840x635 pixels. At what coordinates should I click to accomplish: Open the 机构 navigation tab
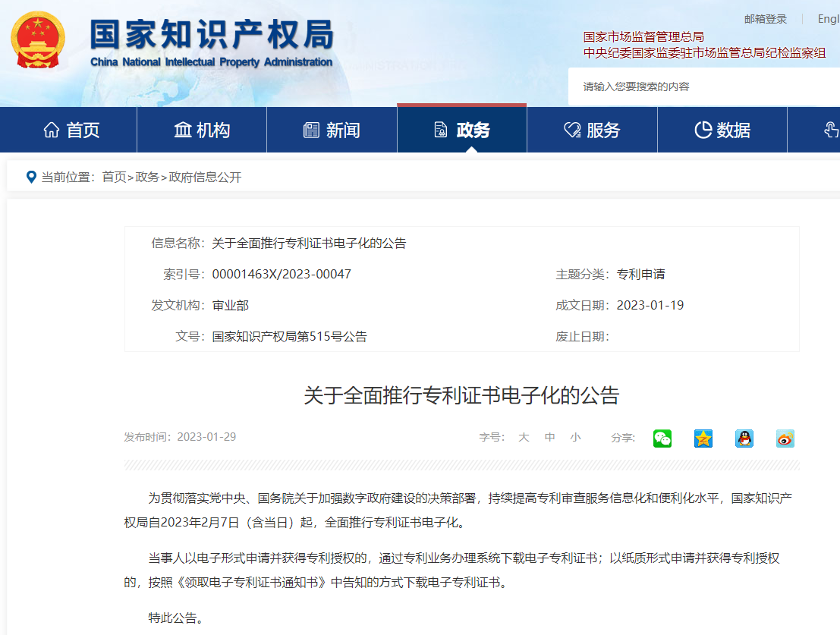tap(202, 130)
